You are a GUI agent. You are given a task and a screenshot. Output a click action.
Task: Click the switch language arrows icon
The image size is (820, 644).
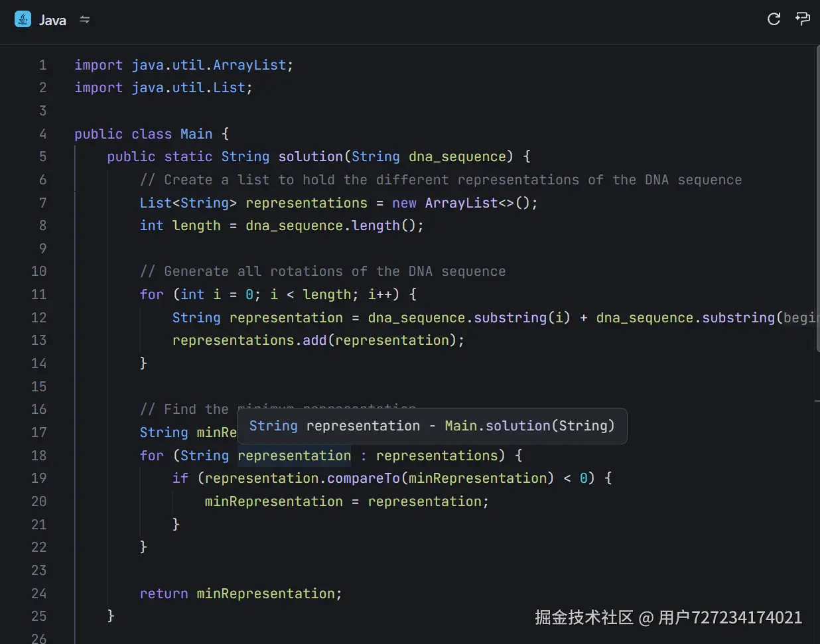tap(84, 20)
